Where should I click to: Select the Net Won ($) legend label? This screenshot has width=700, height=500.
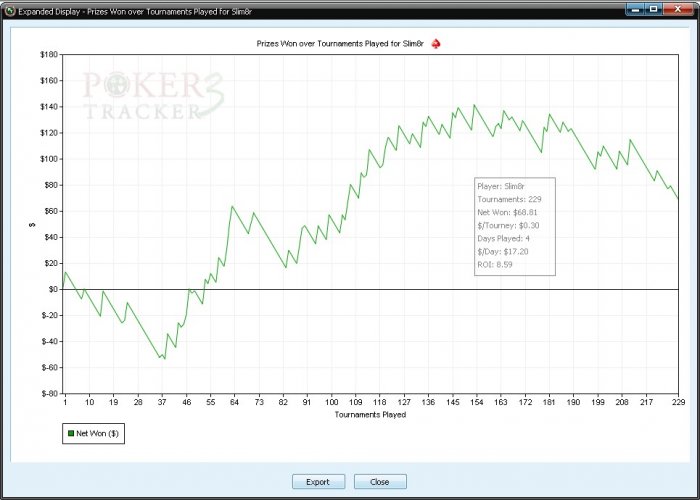pos(97,433)
